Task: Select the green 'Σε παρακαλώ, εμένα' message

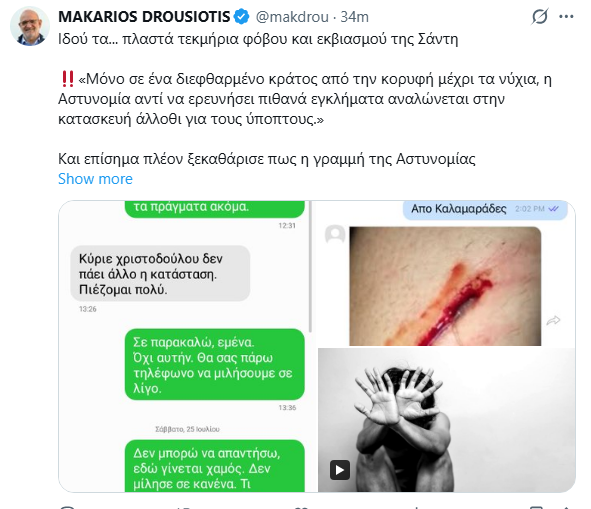Action: (x=215, y=365)
